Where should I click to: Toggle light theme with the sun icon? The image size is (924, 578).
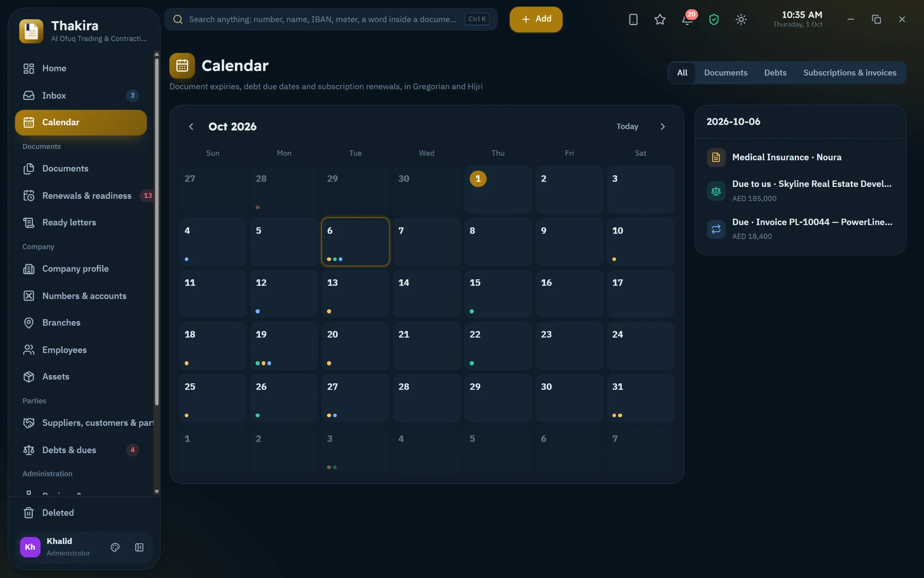(741, 19)
